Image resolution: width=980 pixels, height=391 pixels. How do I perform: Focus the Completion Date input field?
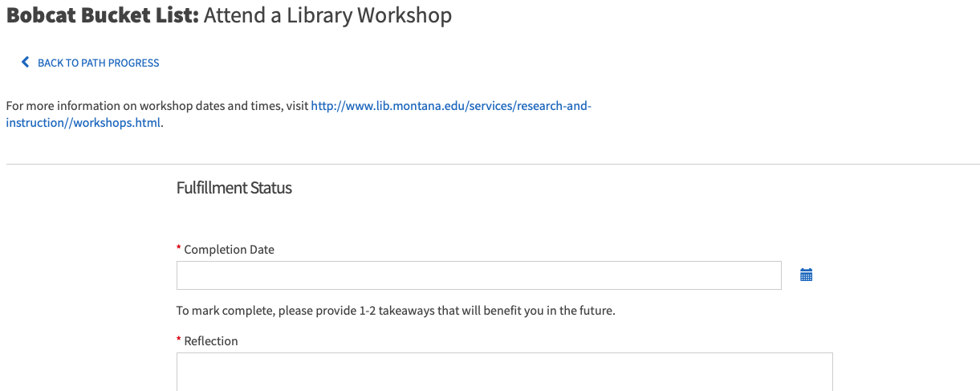[478, 275]
